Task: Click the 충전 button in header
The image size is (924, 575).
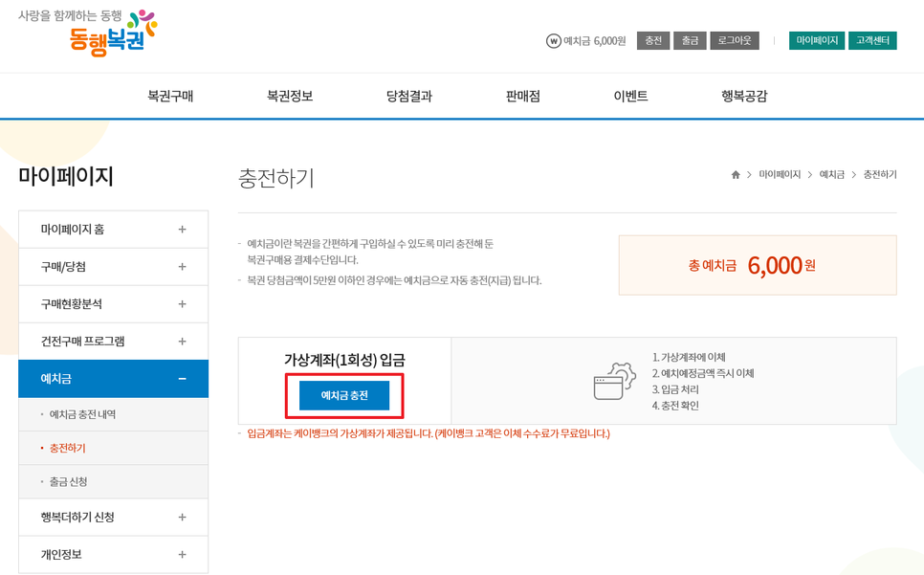Action: [x=653, y=40]
